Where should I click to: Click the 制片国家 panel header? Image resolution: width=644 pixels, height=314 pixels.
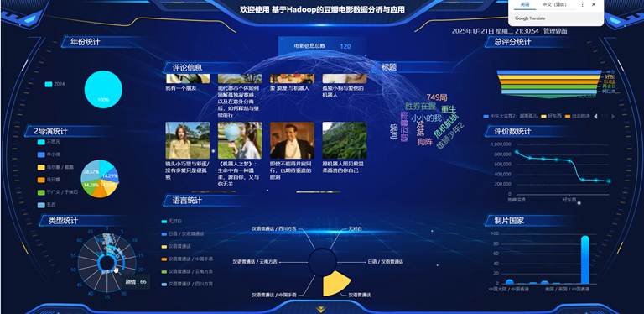509,221
